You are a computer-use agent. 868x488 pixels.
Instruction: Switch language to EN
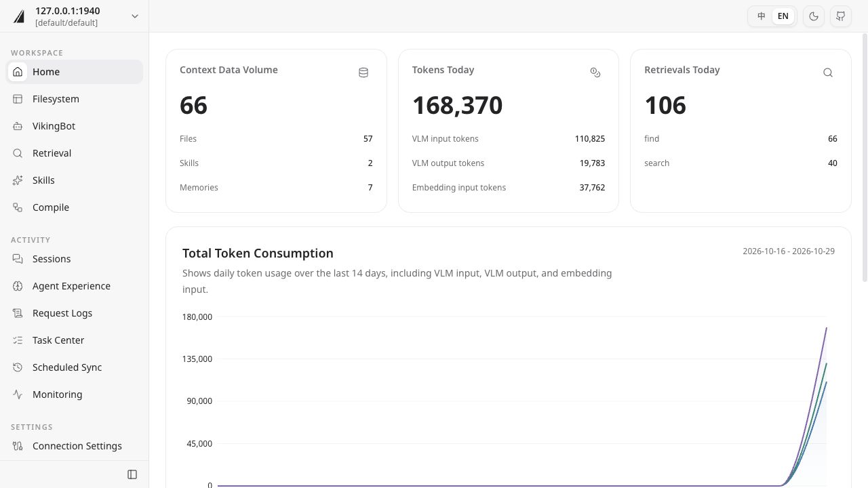coord(783,16)
